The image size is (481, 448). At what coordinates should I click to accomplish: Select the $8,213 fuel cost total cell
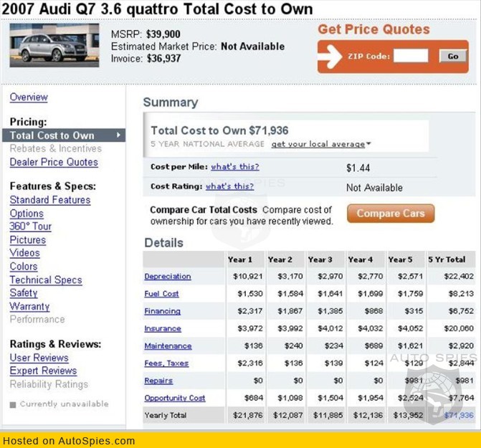click(x=461, y=294)
